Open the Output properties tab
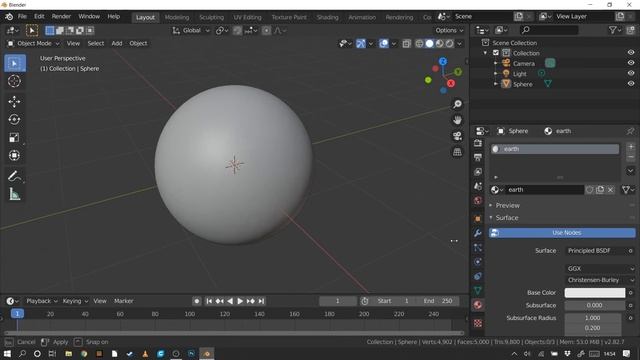 (478, 158)
